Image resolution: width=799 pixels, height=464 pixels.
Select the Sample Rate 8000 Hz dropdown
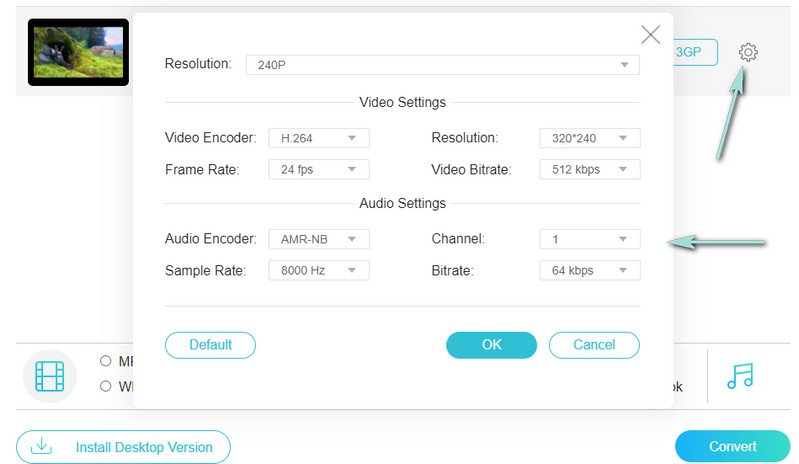pos(319,270)
